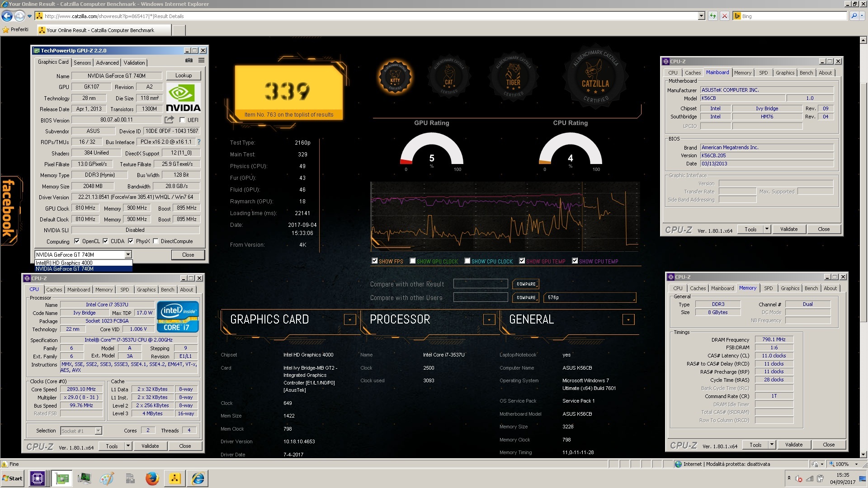Click the BIOS version share/export icon
Image resolution: width=868 pixels, height=488 pixels.
169,120
